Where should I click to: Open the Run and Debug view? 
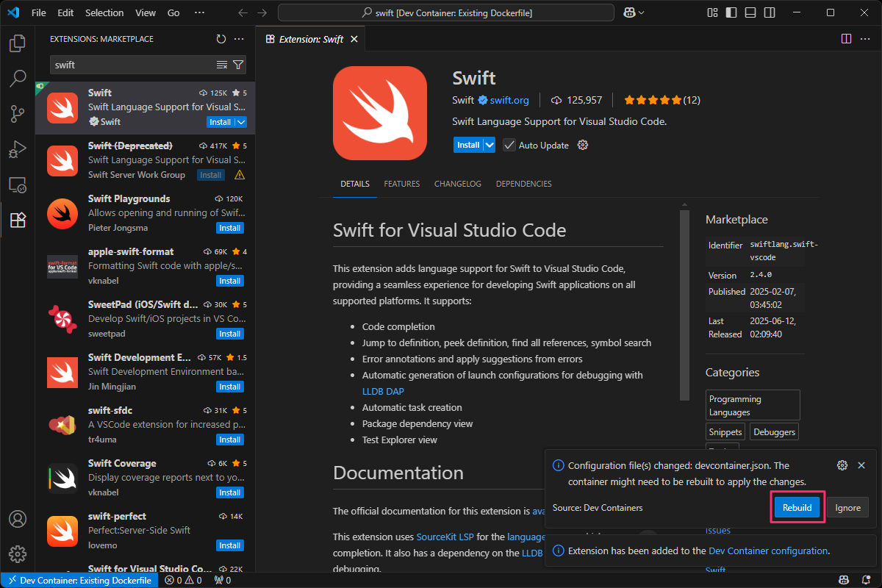[x=18, y=149]
